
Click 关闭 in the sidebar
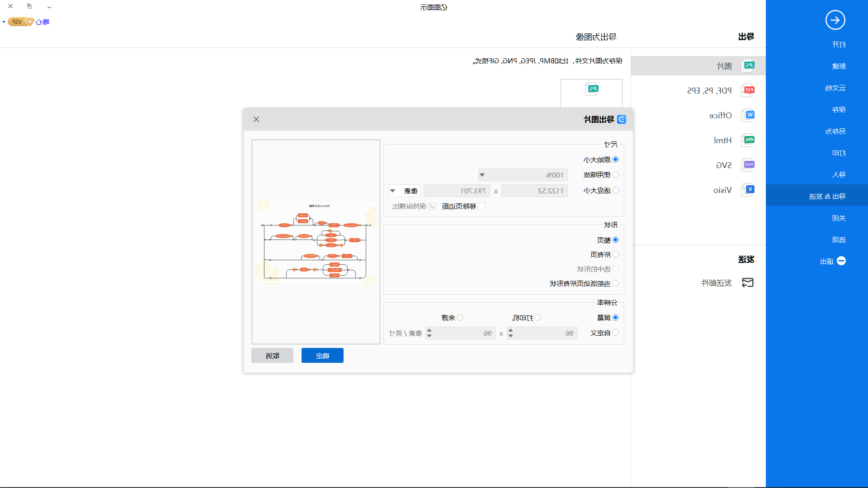point(839,218)
